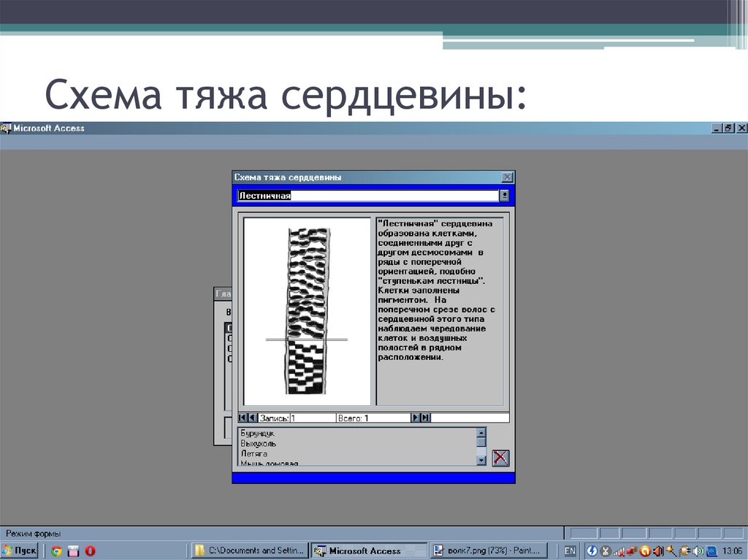Open the 'Лестничная' dropdown arrow
Viewport: 748px width, 560px height.
click(504, 195)
